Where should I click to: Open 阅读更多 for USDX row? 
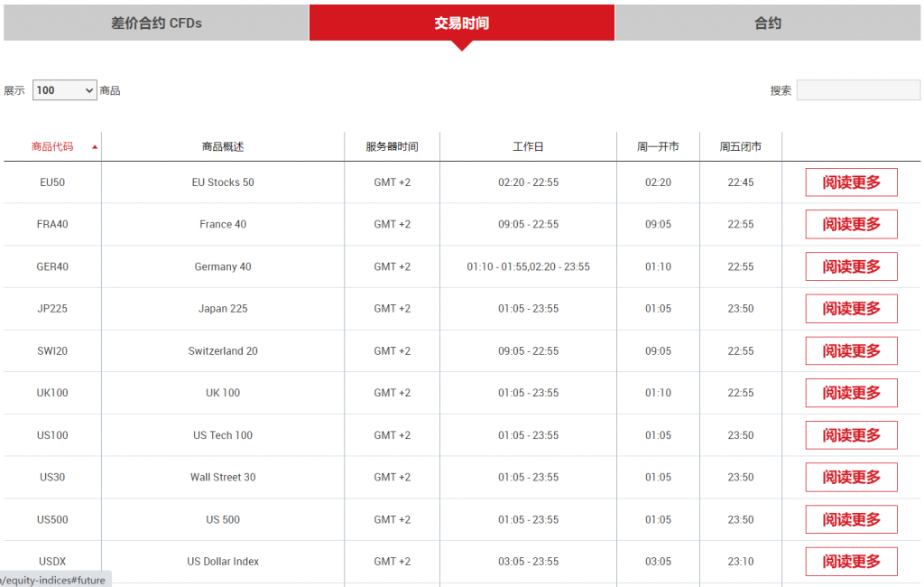pyautogui.click(x=851, y=562)
